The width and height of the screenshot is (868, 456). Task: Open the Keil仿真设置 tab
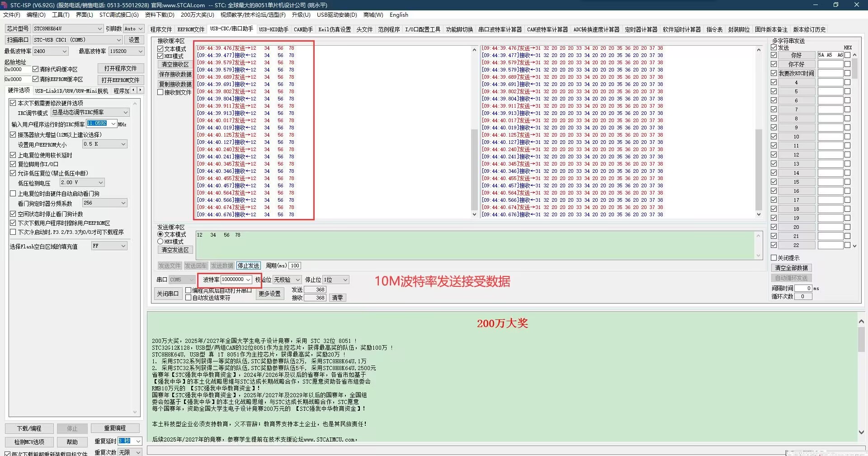click(x=335, y=29)
